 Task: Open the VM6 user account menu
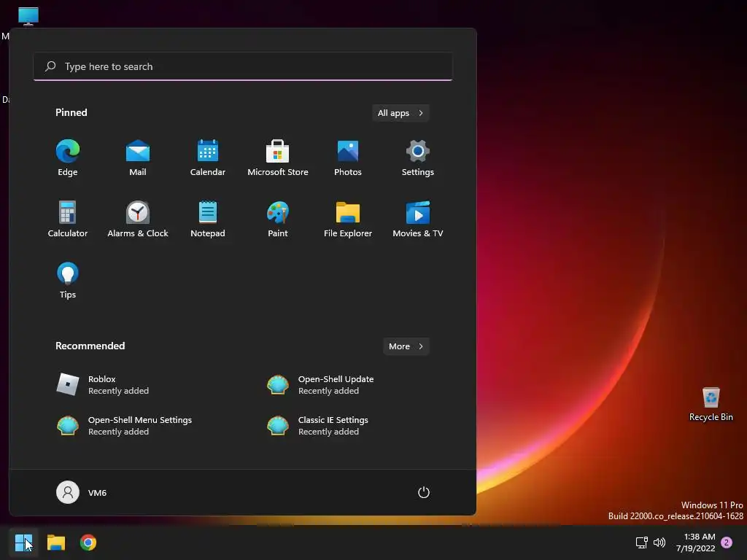(x=82, y=492)
